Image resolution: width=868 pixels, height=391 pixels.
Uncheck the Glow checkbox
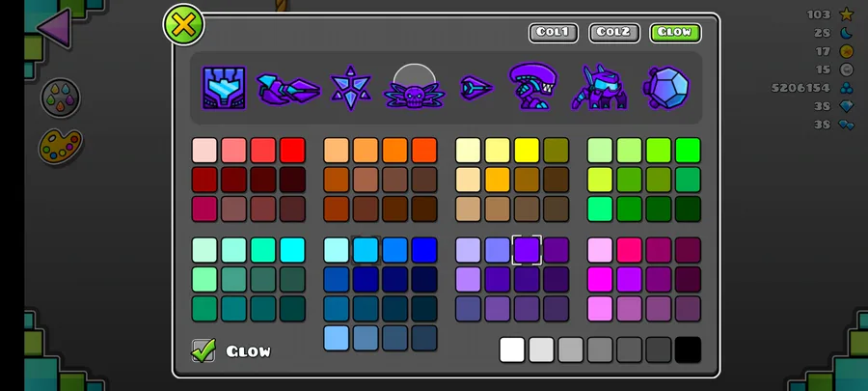[203, 350]
